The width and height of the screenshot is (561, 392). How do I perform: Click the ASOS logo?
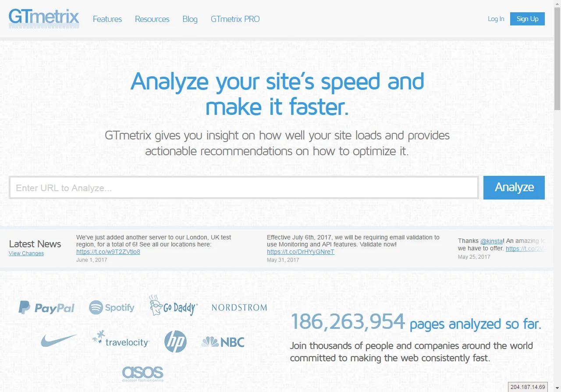pos(142,373)
